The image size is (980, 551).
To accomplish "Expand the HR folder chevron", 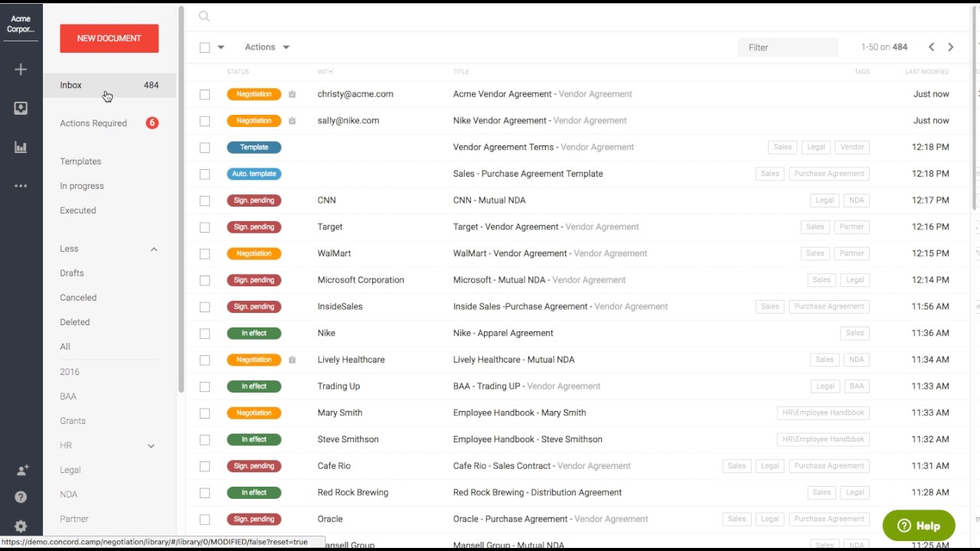I will (151, 445).
